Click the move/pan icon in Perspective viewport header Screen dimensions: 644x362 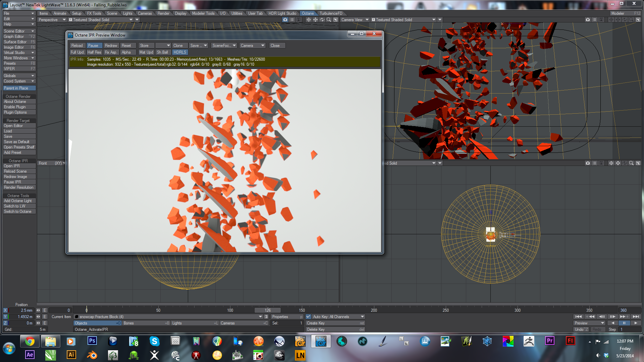315,20
